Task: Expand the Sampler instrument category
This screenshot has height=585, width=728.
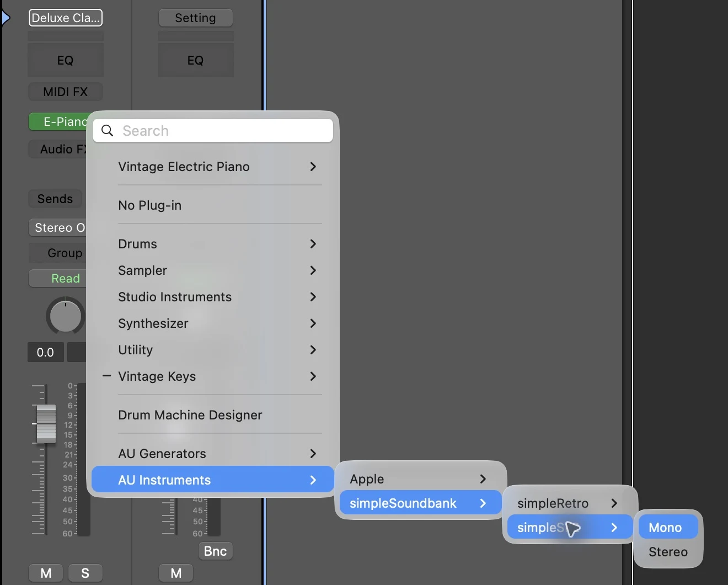Action: click(x=213, y=270)
